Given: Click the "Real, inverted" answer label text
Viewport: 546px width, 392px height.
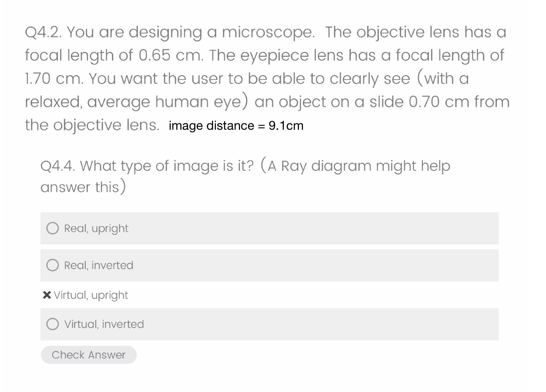Looking at the screenshot, I should pyautogui.click(x=98, y=265).
